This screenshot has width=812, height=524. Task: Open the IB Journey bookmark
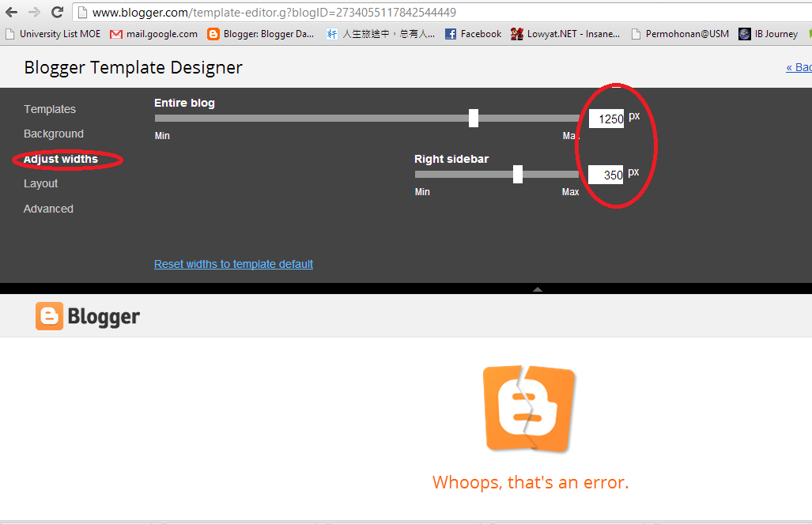coord(743,34)
